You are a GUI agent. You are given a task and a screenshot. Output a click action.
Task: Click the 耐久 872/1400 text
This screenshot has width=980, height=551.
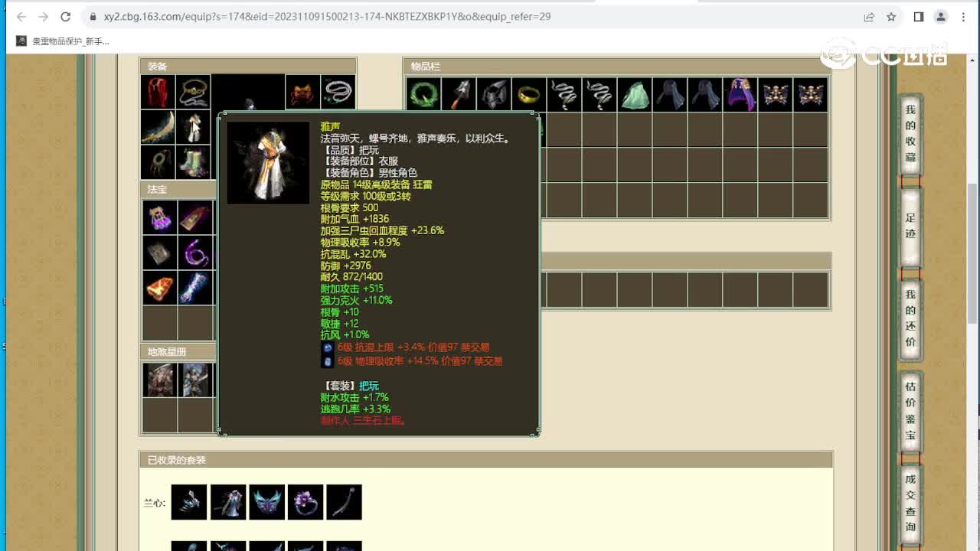click(x=351, y=277)
